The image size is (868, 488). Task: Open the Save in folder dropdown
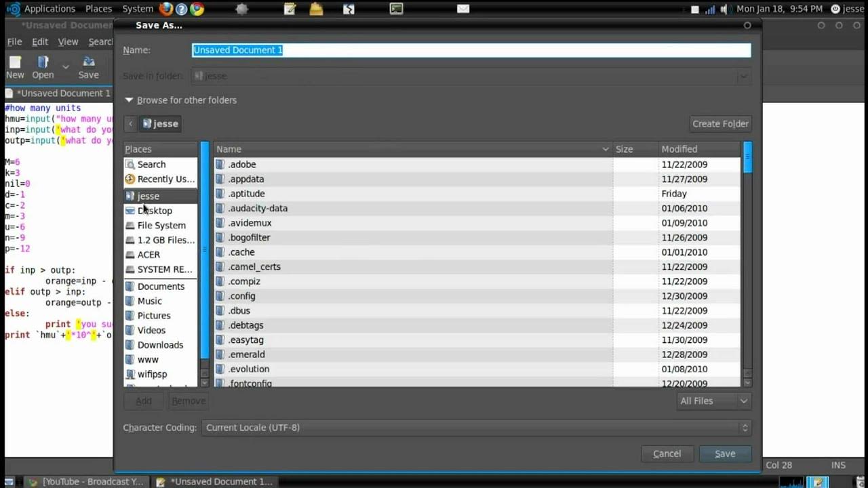tap(471, 76)
